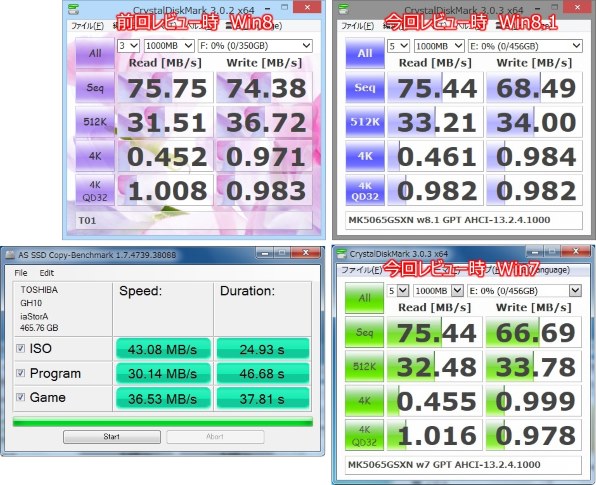The image size is (596, 485).
Task: Toggle the Program checkbox
Action: [21, 373]
